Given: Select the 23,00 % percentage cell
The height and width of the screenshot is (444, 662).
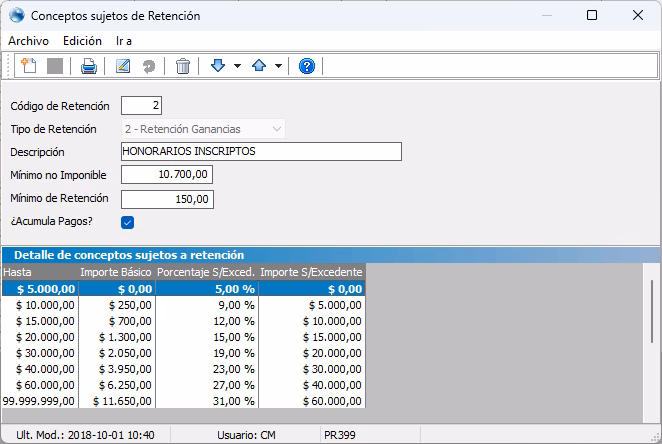Looking at the screenshot, I should 207,369.
